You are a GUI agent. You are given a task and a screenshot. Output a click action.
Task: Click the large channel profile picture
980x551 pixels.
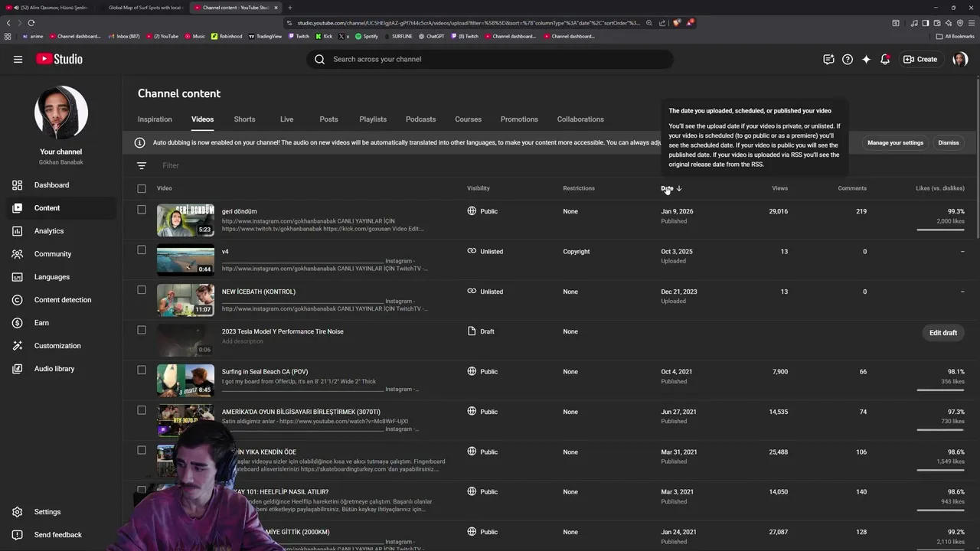tap(61, 112)
